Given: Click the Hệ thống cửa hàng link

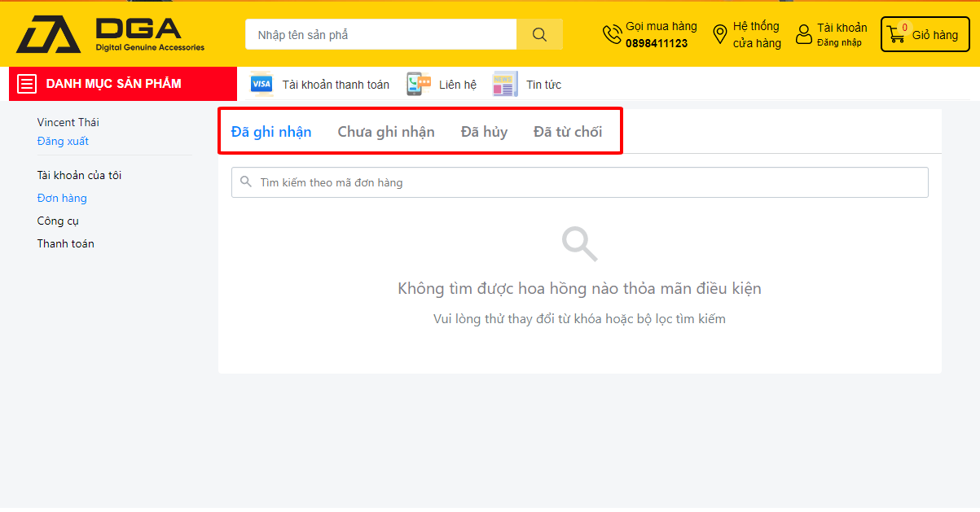Looking at the screenshot, I should click(757, 35).
